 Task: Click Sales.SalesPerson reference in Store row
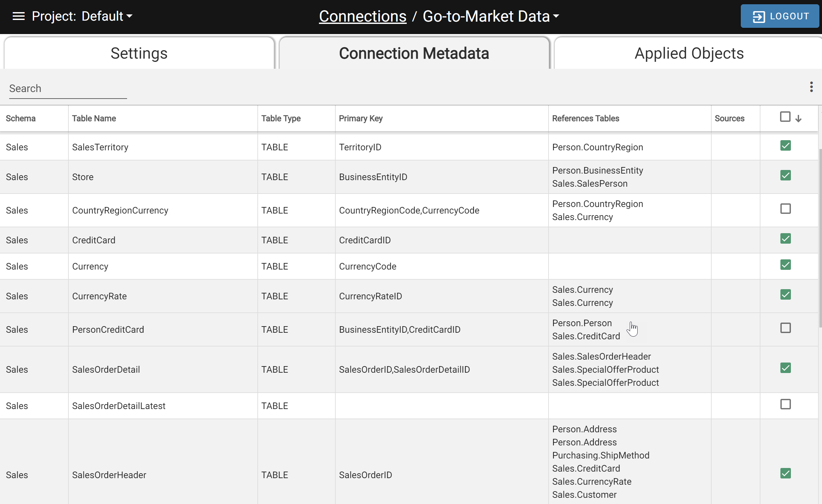coord(590,183)
